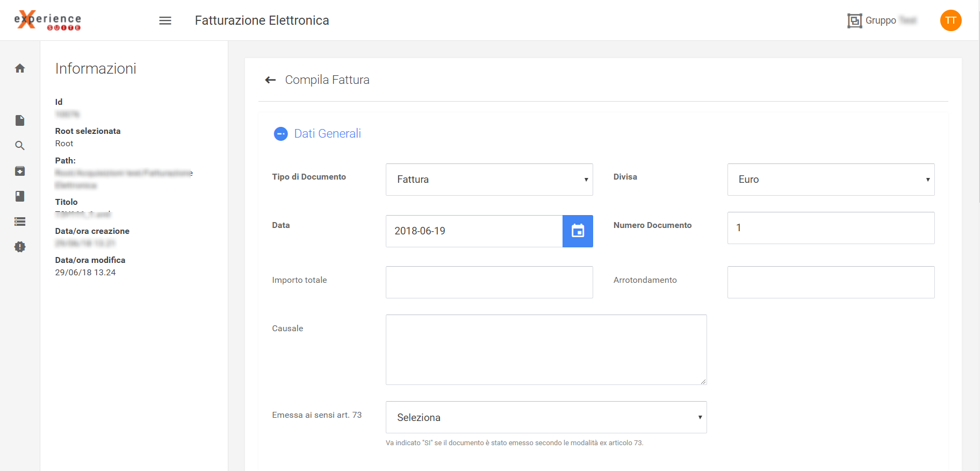Open the list view icon in the sidebar
This screenshot has height=471, width=980.
(x=20, y=222)
